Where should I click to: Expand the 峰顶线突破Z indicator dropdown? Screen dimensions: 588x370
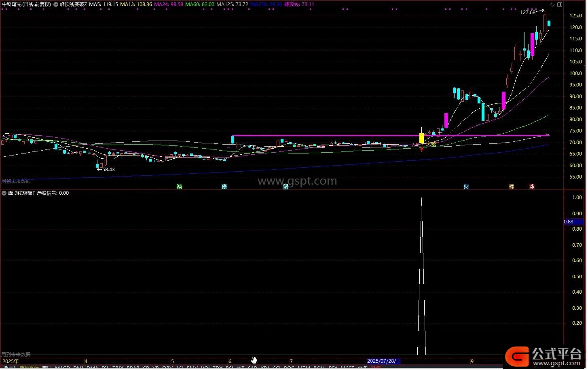(x=56, y=4)
